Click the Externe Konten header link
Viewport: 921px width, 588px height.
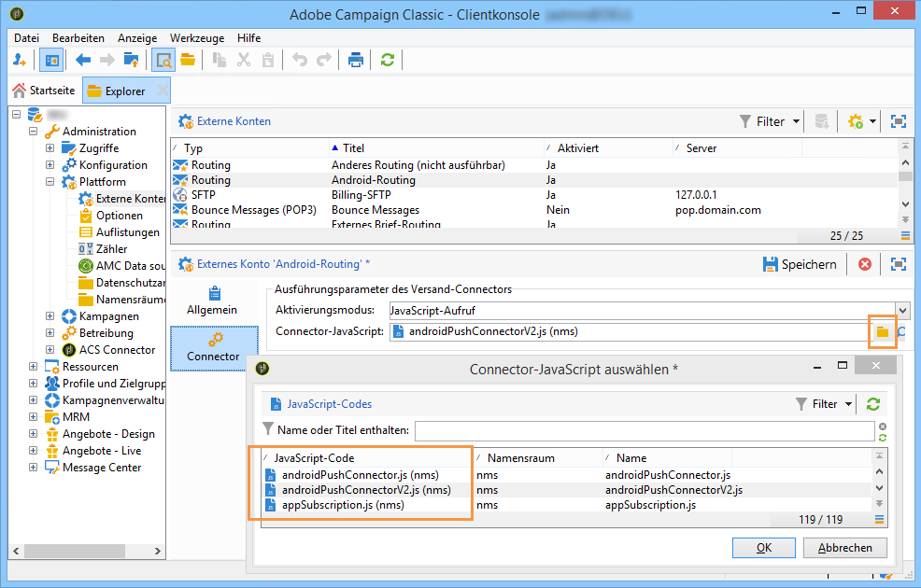tap(234, 121)
